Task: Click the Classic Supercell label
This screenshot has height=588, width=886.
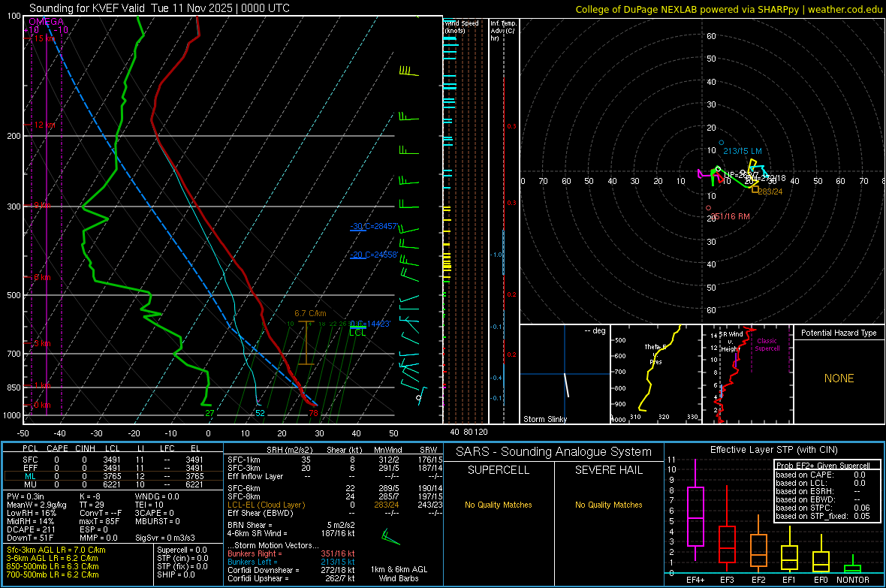Action: click(767, 345)
